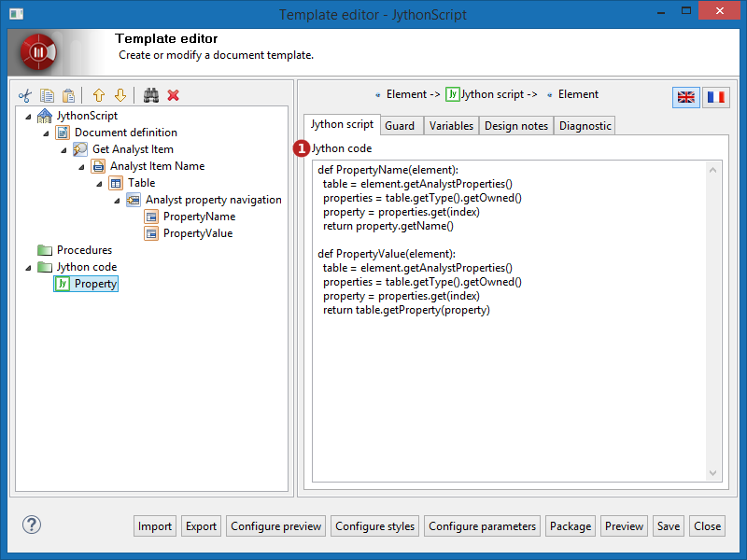The height and width of the screenshot is (560, 747).
Task: Click the Close button at bottom
Action: tap(708, 526)
